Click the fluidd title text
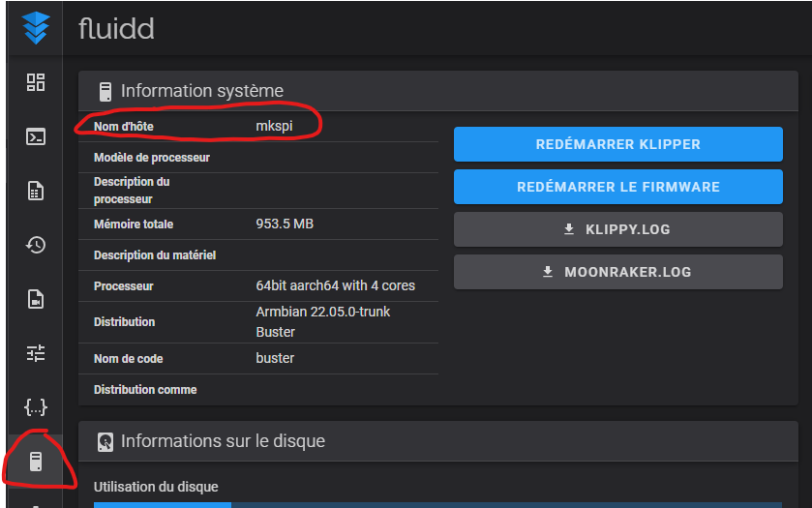This screenshot has height=508, width=812. [x=116, y=28]
